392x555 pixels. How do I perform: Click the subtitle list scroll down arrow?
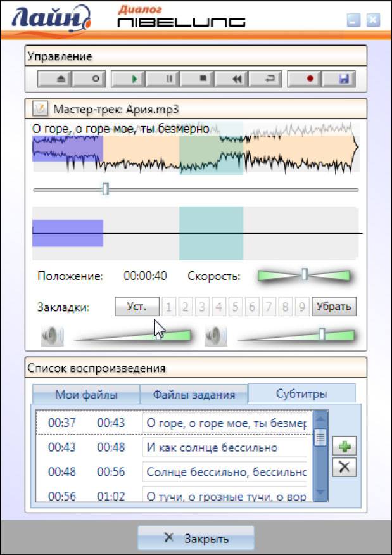320,492
